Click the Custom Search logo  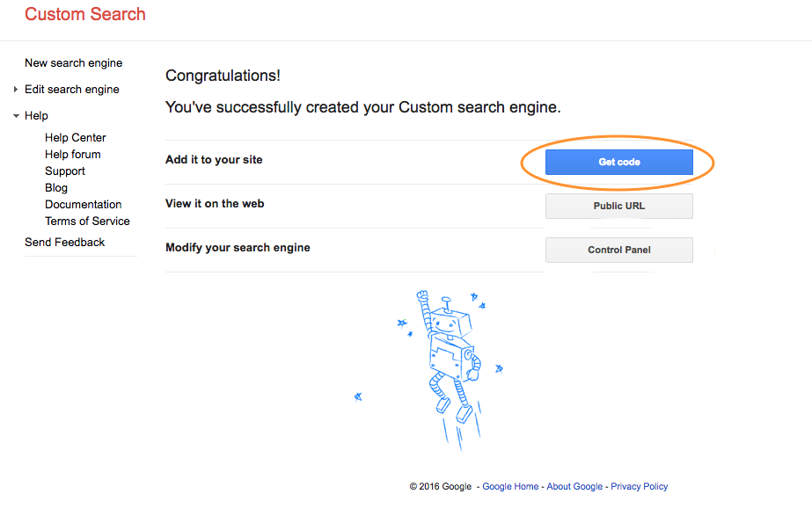84,14
